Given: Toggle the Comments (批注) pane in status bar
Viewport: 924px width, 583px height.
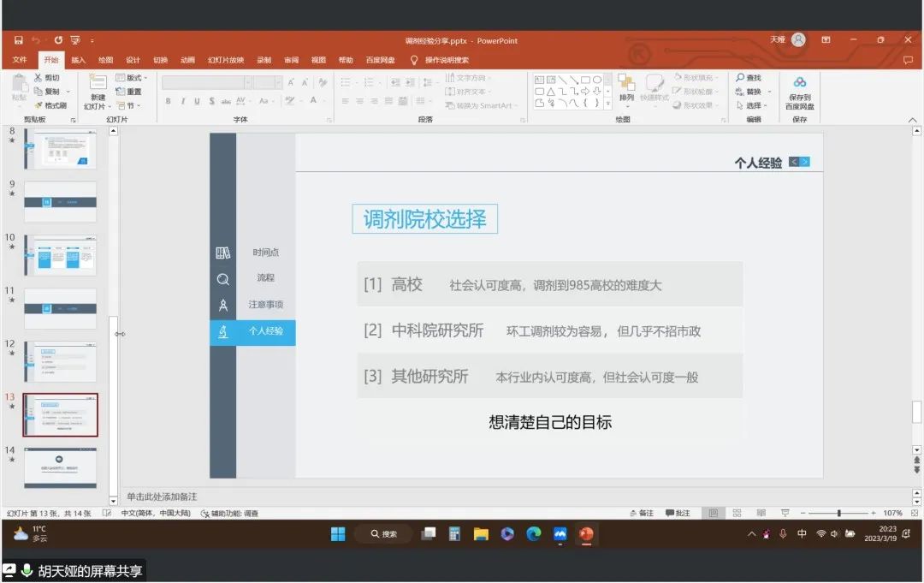Looking at the screenshot, I should (x=678, y=513).
